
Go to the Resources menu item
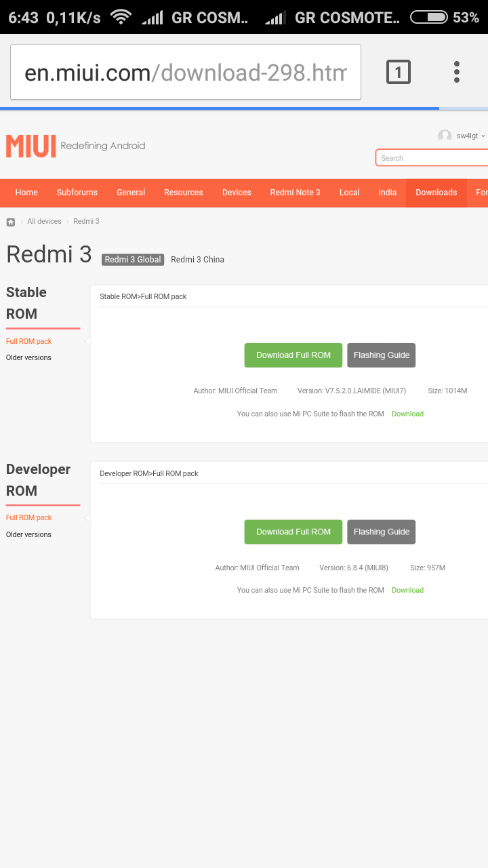pos(184,193)
